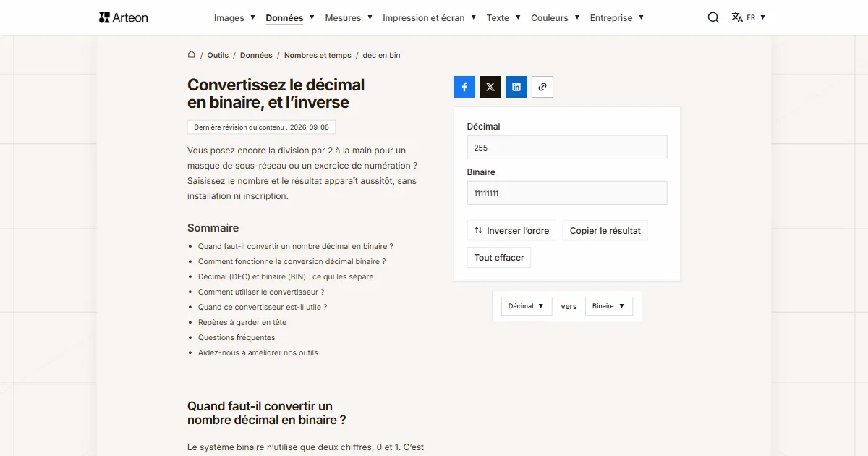Expand the Couleurs menu
The width and height of the screenshot is (868, 456).
[x=556, y=17]
